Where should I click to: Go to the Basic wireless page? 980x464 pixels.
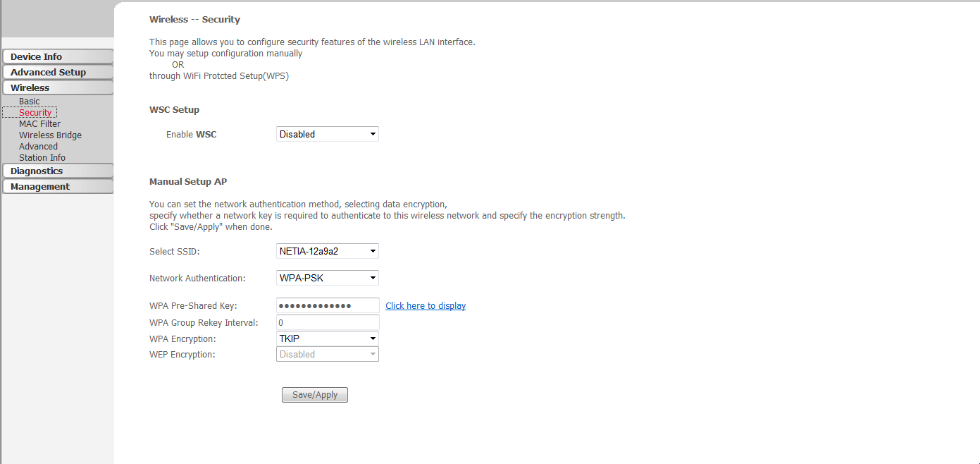[30, 102]
